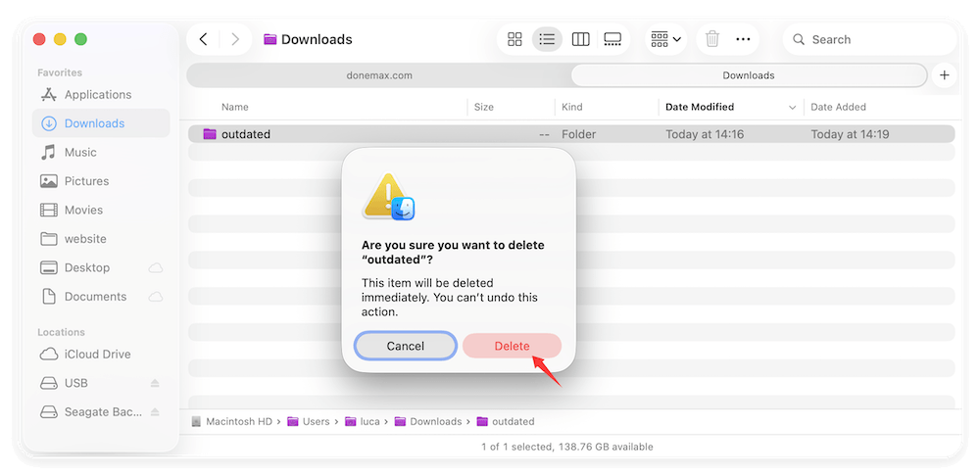Click the green zoom window button

point(80,39)
